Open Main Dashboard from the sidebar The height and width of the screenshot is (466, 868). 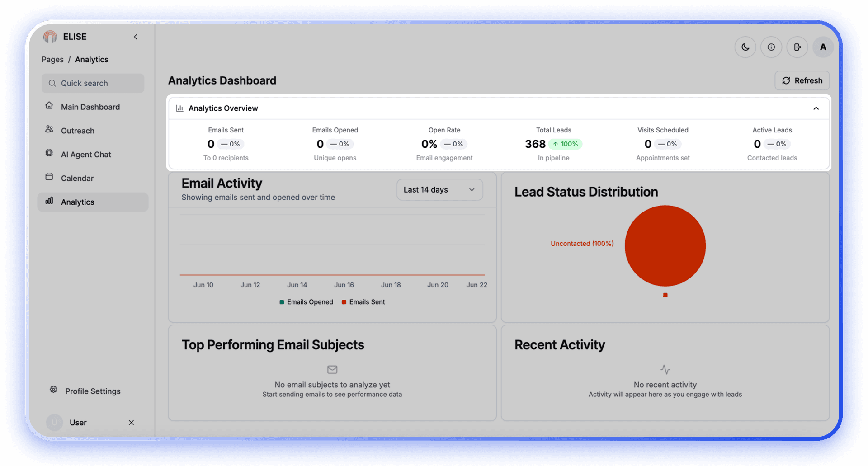(90, 107)
